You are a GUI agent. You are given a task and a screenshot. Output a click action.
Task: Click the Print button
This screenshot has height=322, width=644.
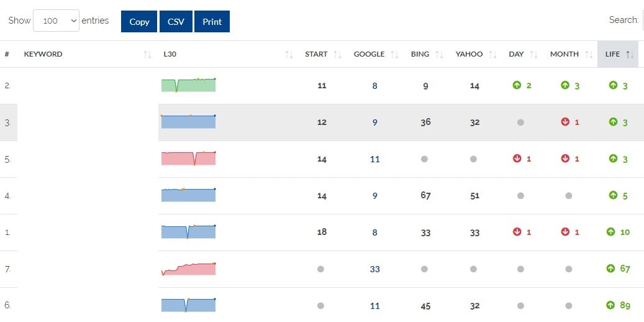point(212,22)
